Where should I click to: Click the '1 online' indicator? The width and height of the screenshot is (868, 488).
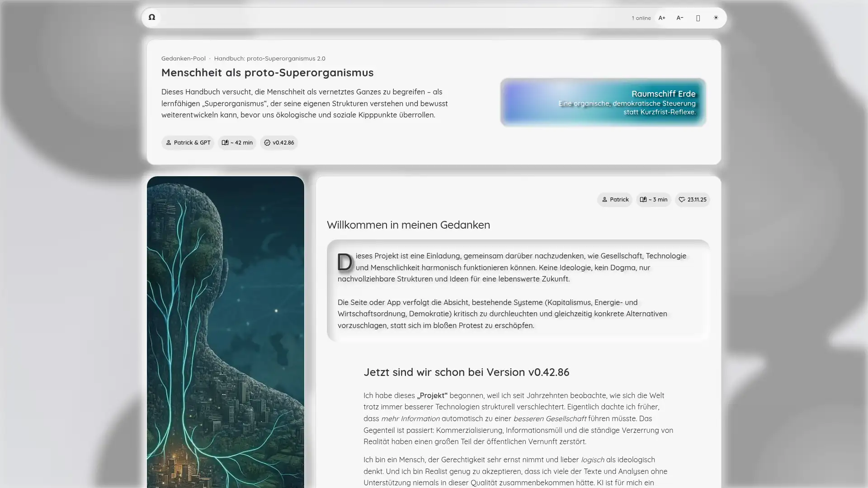pos(641,18)
